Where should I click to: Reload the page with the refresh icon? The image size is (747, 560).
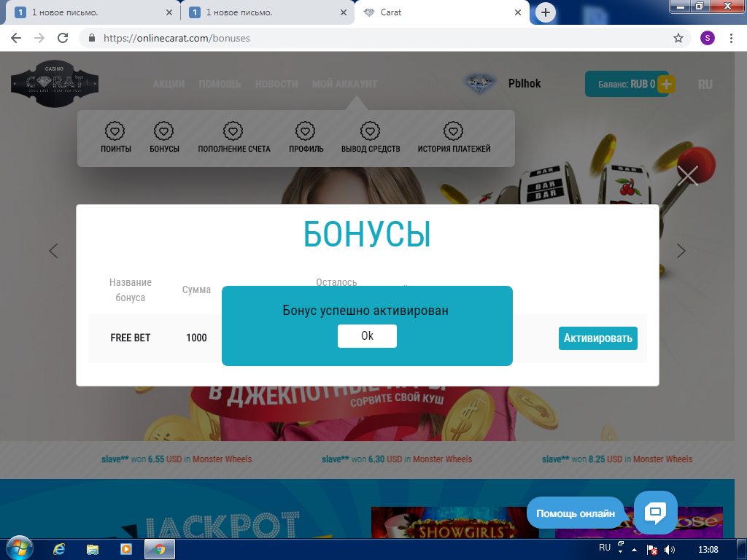coord(63,38)
